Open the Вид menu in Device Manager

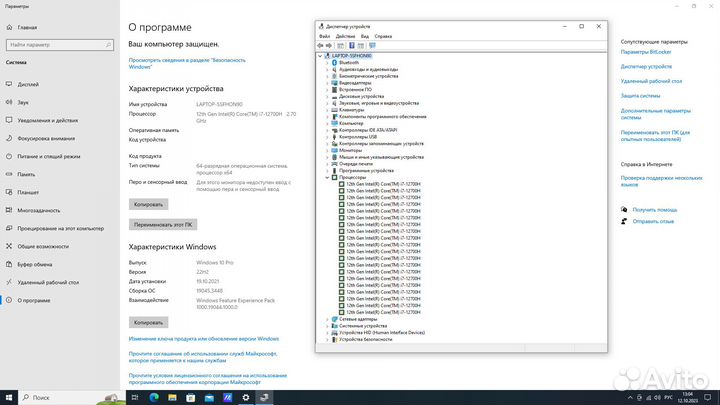(x=365, y=36)
